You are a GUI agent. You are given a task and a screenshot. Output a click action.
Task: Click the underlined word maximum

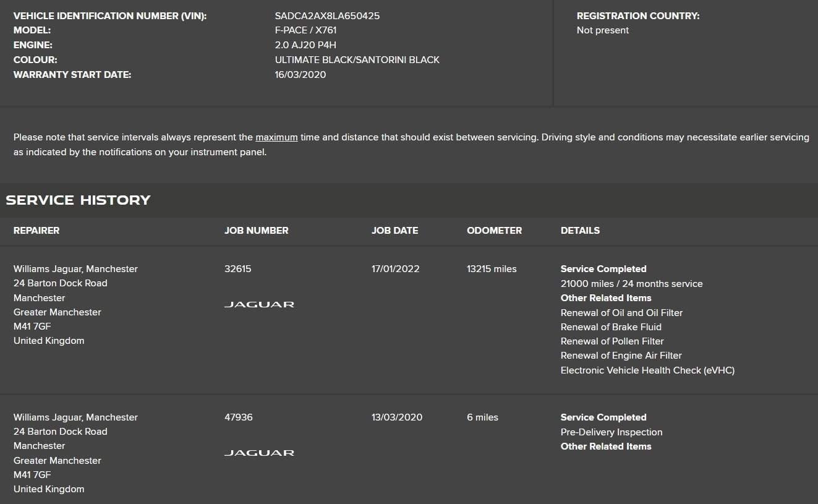[x=276, y=137]
